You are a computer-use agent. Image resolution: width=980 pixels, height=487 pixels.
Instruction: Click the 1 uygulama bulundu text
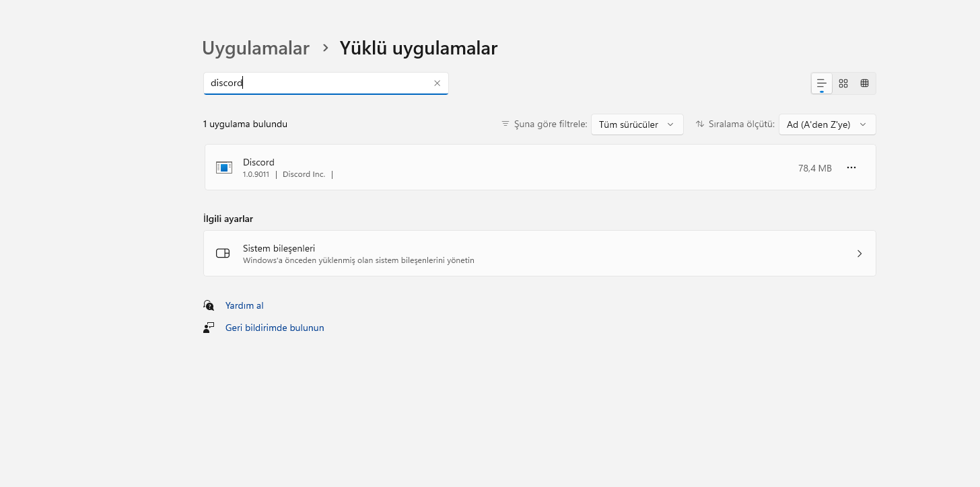(245, 124)
